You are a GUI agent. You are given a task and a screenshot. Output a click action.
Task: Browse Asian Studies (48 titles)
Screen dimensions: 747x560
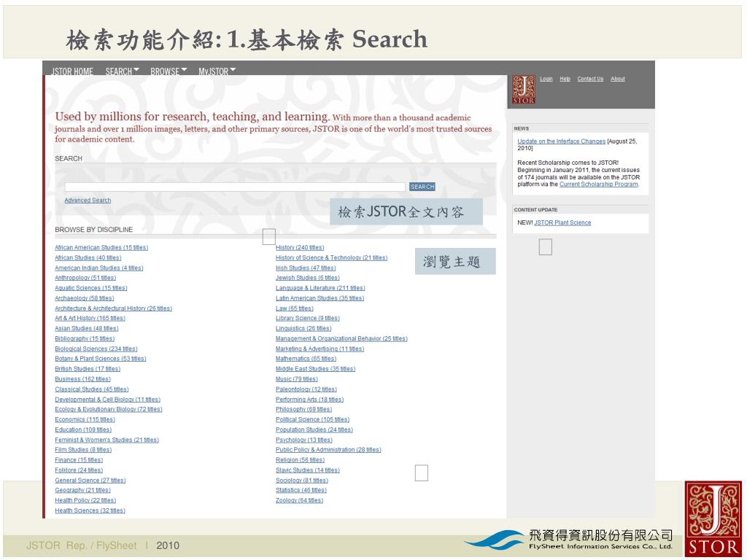pyautogui.click(x=87, y=329)
